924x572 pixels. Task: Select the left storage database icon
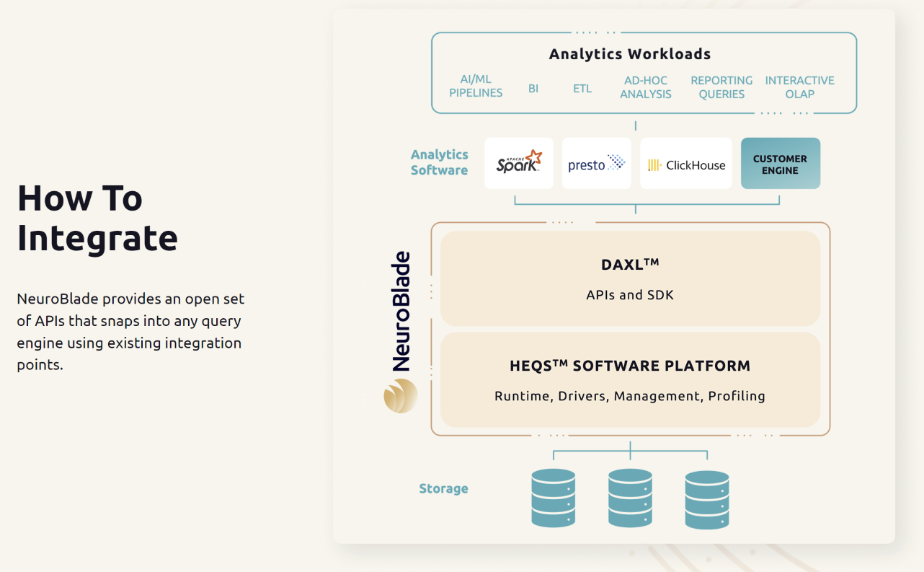pos(553,497)
